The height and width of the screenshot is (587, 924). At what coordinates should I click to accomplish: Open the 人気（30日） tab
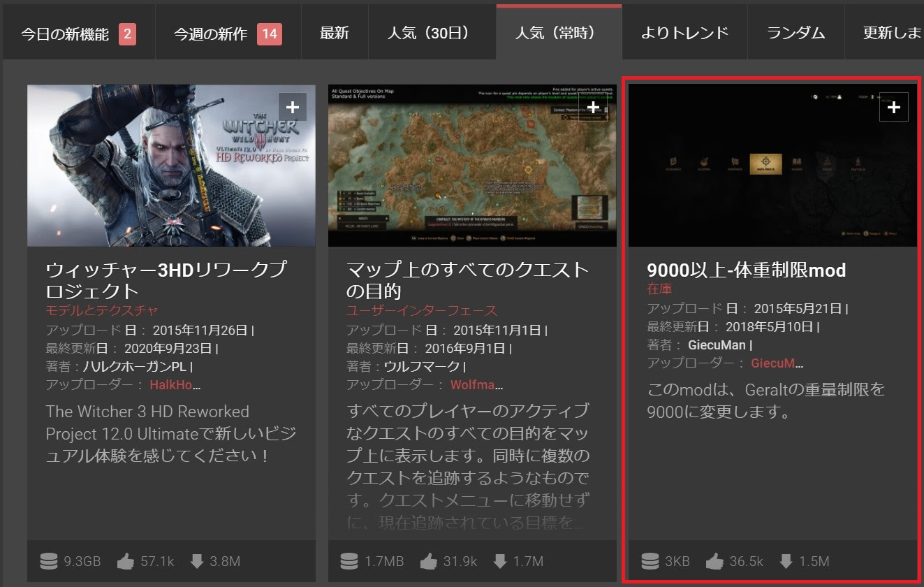pos(430,31)
